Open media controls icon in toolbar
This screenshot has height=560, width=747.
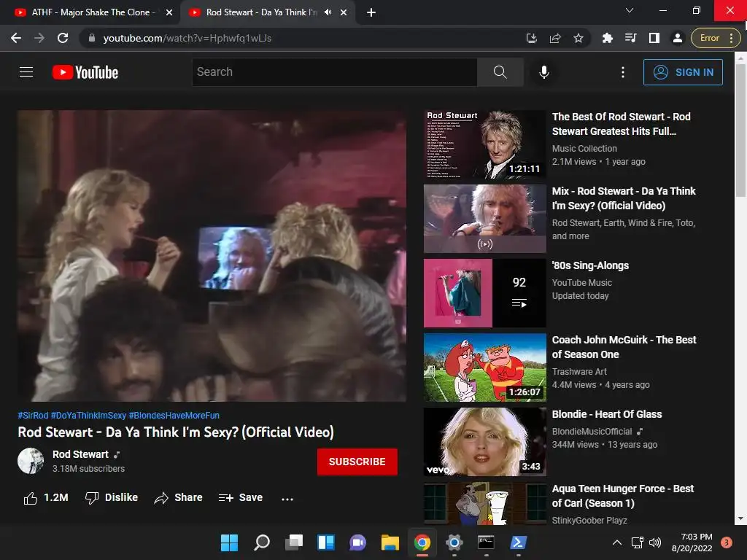(x=631, y=38)
